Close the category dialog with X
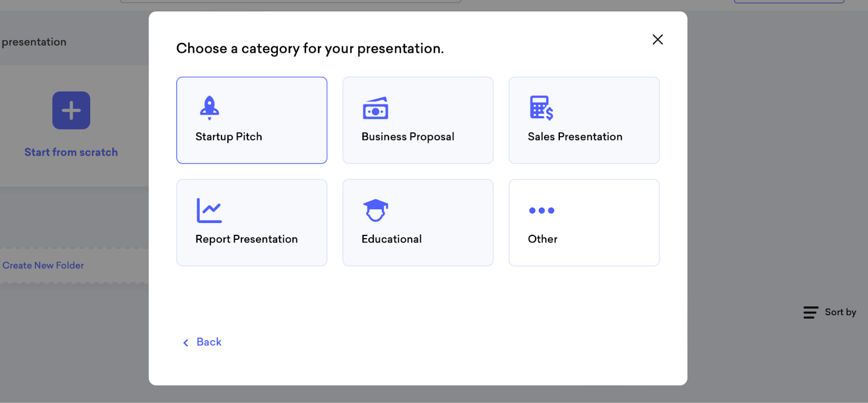Screen dimensions: 868x403 click(658, 40)
